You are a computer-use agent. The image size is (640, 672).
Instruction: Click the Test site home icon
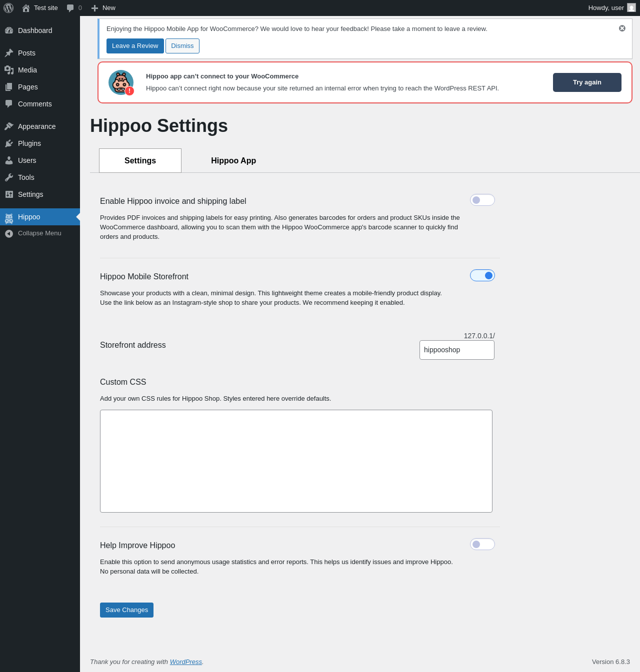(x=26, y=8)
